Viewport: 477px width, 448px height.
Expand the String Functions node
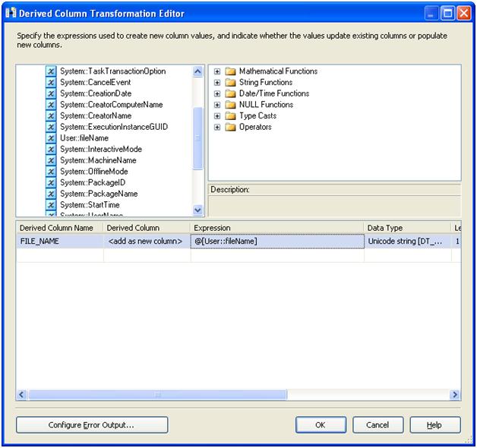coord(217,83)
